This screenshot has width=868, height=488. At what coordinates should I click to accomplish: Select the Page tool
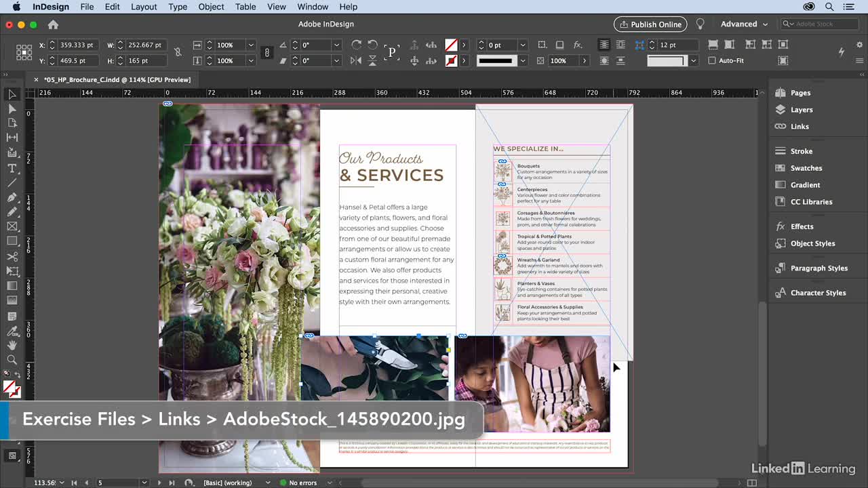(x=12, y=123)
